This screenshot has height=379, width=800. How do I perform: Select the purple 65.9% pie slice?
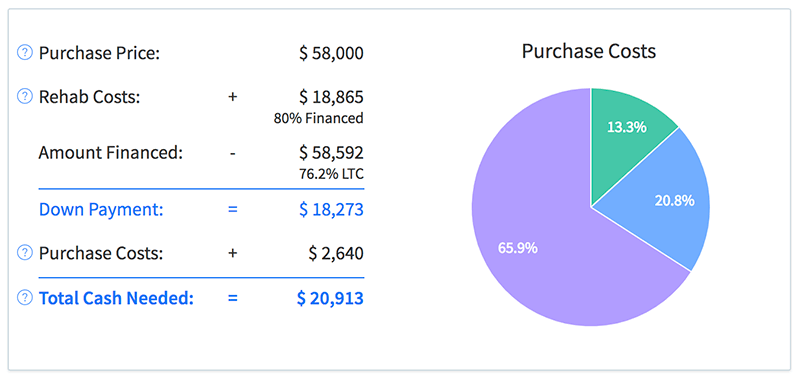pos(541,240)
